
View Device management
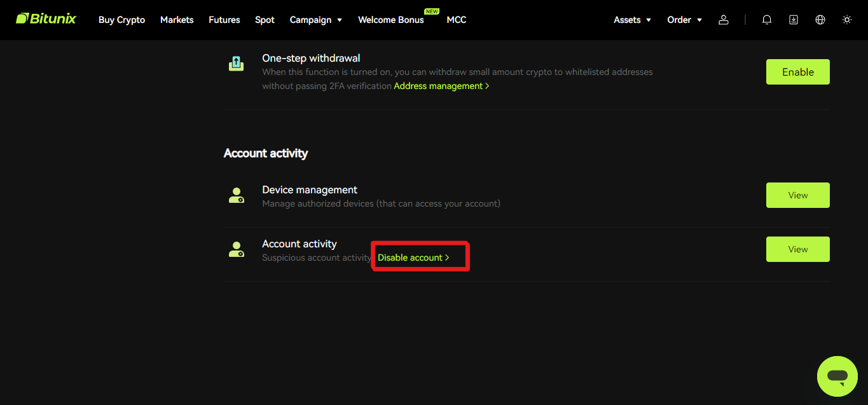point(798,195)
